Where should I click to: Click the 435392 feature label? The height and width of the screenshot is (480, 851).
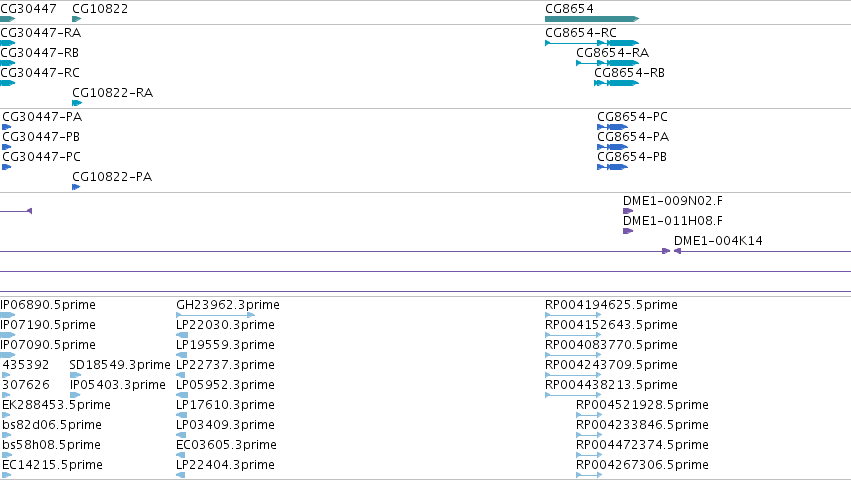(26, 365)
